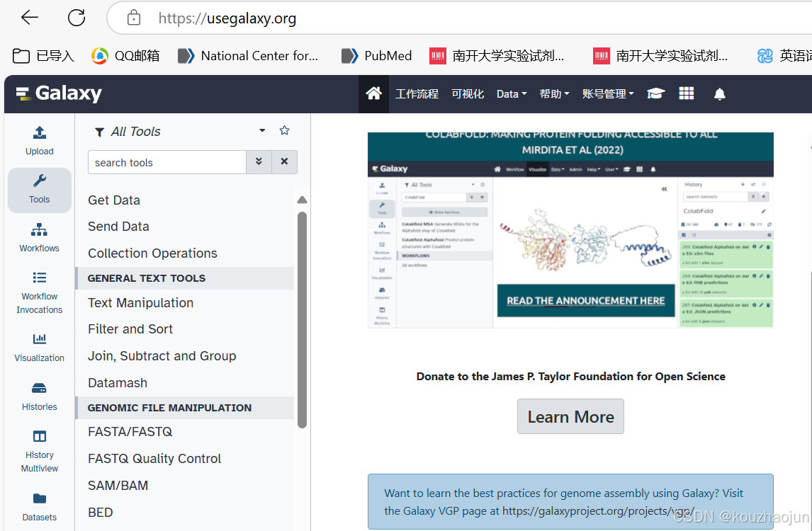Open the grid apps icon in masthead
Viewport: 812px width, 531px height.
686,93
